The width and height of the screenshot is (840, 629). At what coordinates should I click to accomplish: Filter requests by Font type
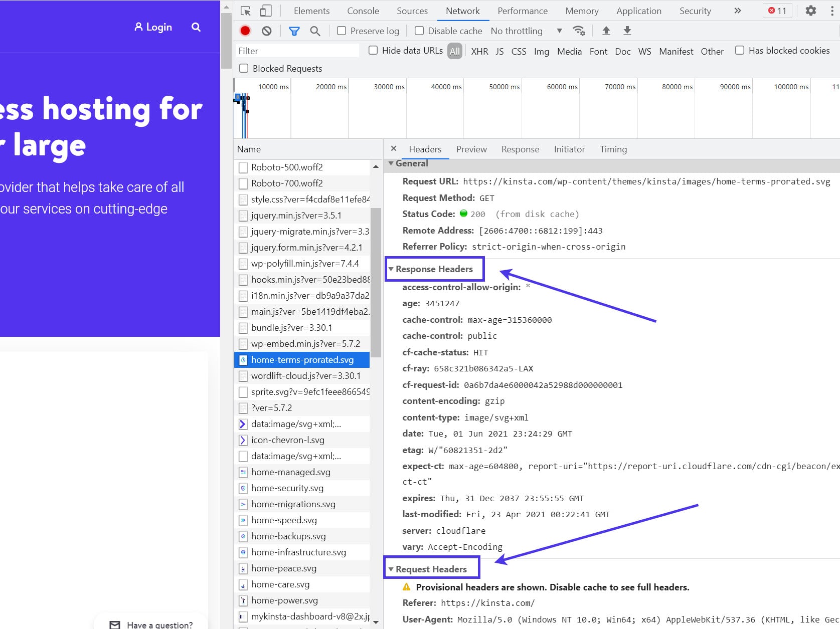point(598,51)
